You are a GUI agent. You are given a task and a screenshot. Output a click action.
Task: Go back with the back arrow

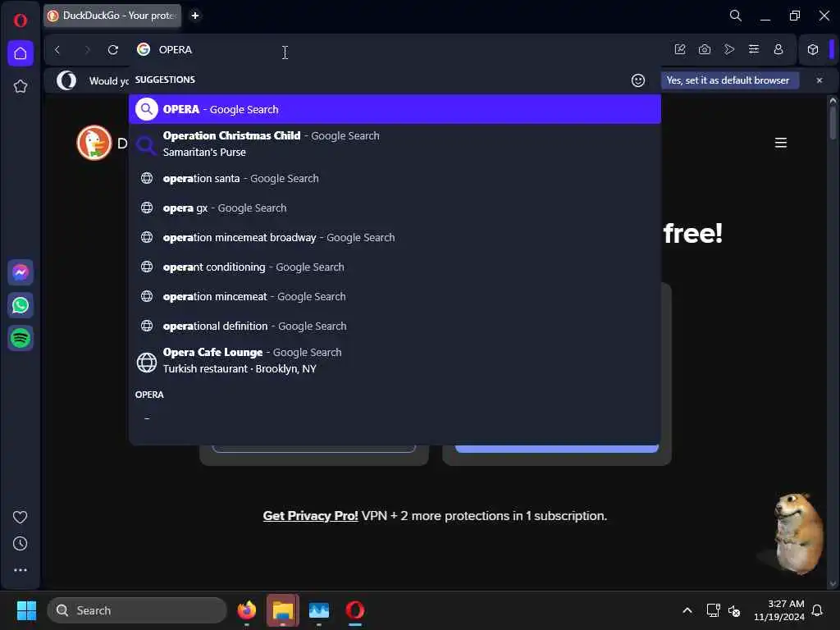click(57, 50)
